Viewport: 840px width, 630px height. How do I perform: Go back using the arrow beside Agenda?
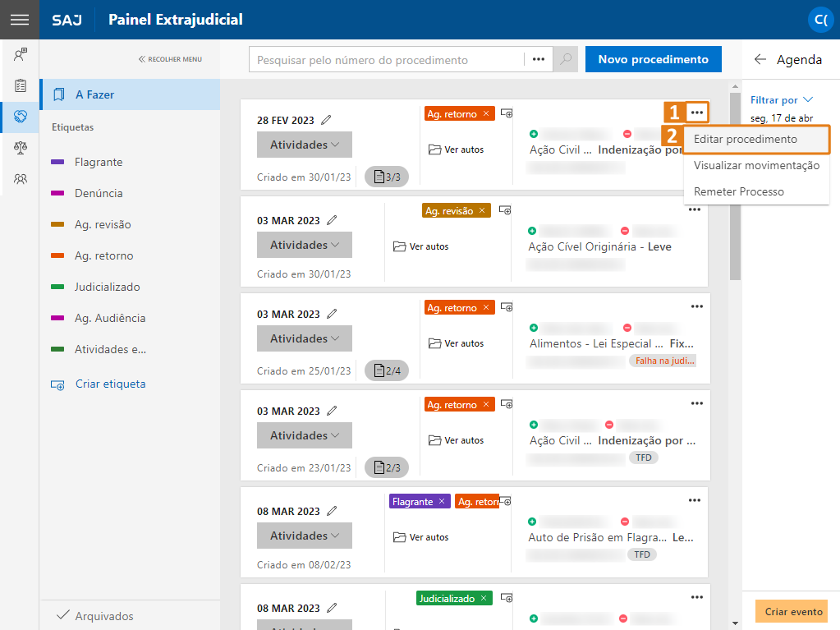tap(760, 59)
